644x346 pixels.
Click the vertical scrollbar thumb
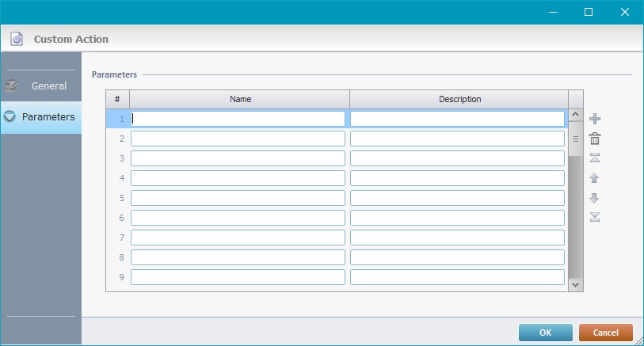coord(576,139)
